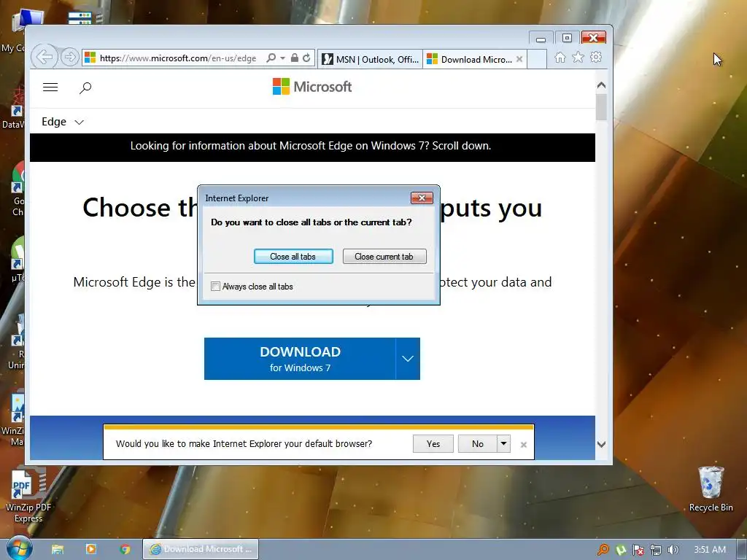Open Action Center flag tray icon
Image resolution: width=747 pixels, height=560 pixels.
[638, 550]
